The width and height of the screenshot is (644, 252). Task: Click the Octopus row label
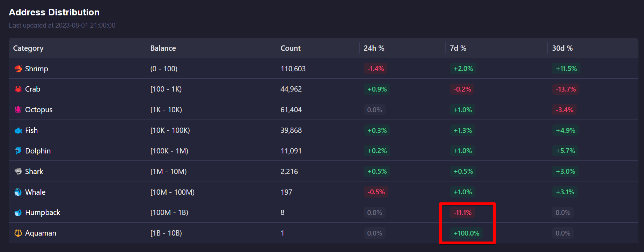pos(39,110)
